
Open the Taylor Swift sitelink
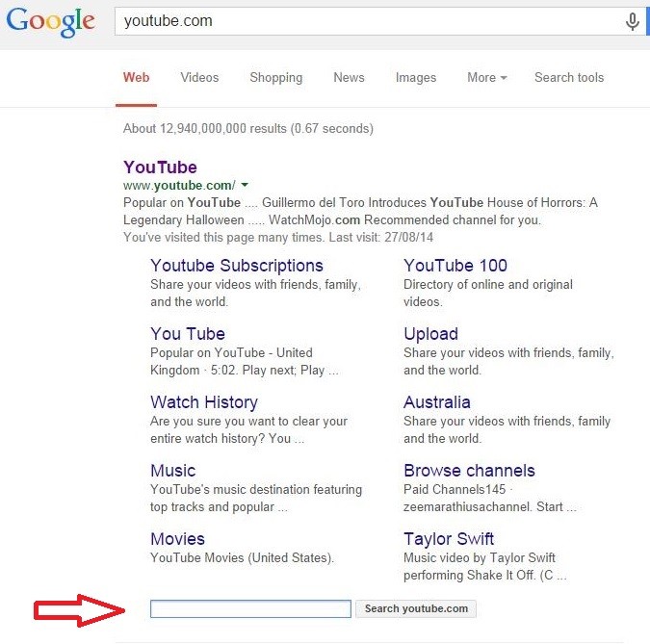pyautogui.click(x=448, y=539)
